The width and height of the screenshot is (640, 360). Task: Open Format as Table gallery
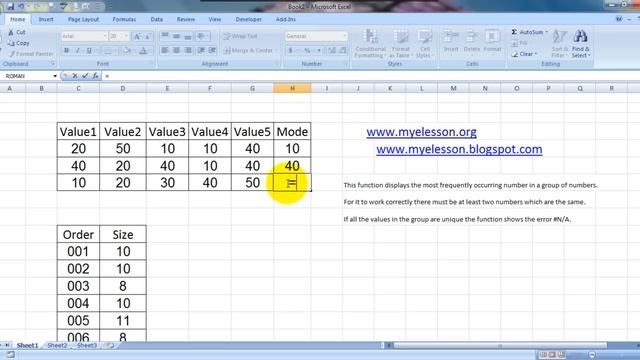400,44
